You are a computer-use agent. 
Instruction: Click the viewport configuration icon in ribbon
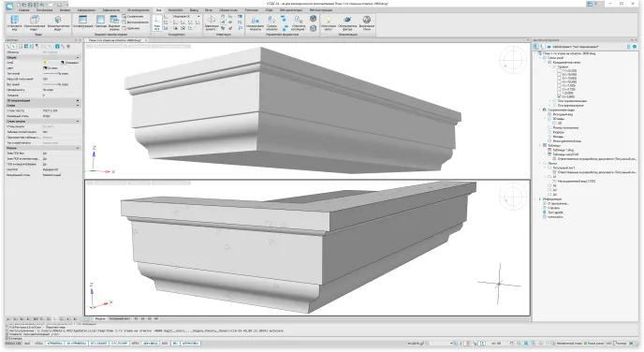pos(83,20)
